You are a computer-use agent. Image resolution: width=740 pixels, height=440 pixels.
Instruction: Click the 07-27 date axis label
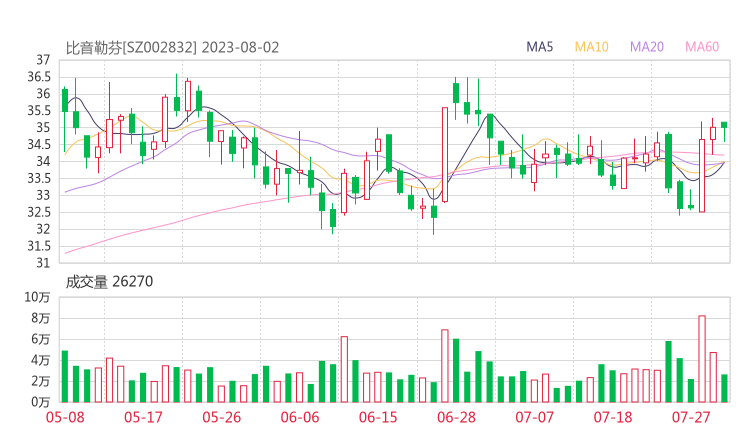click(x=691, y=417)
